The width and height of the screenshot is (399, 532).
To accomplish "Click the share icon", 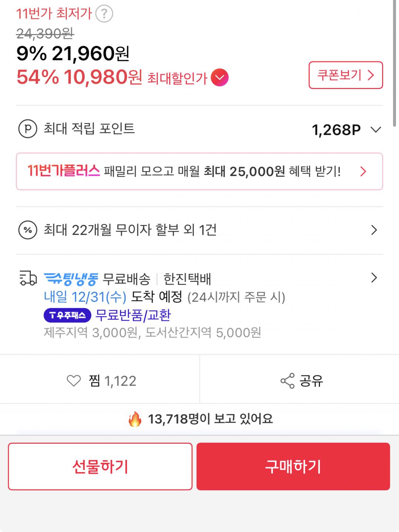I will (287, 381).
